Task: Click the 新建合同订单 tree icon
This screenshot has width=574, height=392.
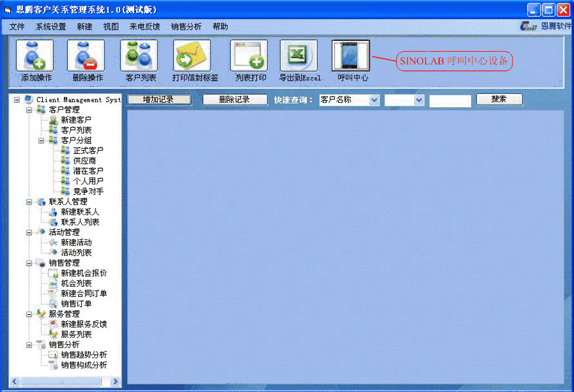Action: coord(54,293)
